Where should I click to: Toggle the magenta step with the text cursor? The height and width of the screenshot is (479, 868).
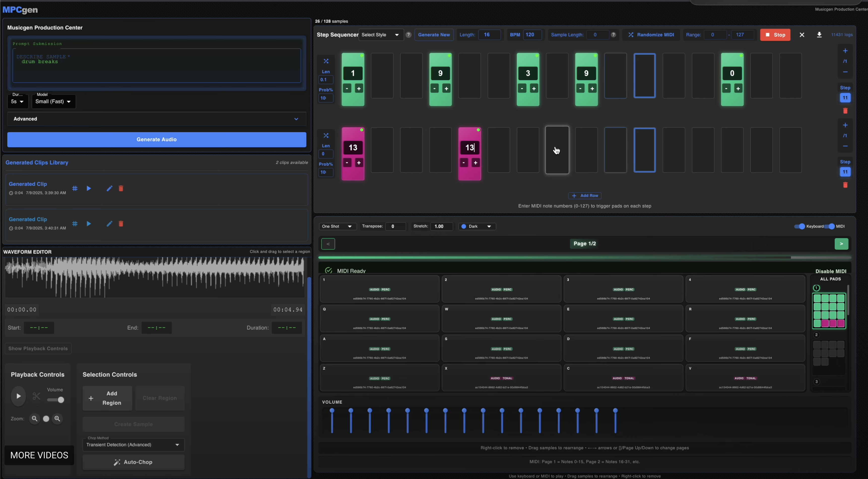[x=469, y=154]
